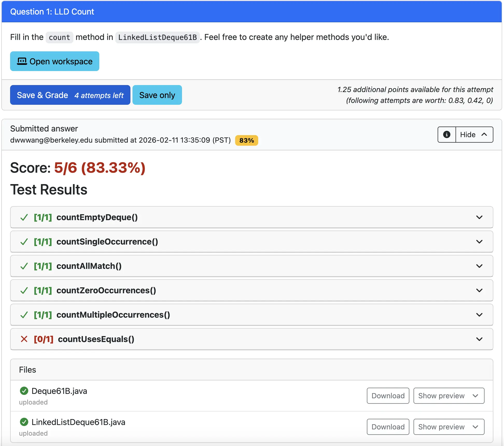Download the LinkedListDeque61B.java file
504x446 pixels.
(388, 427)
